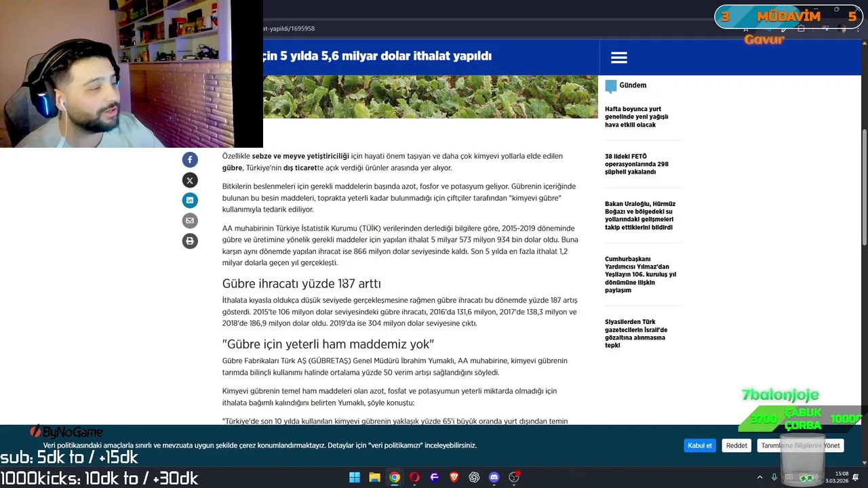This screenshot has width=868, height=488.
Task: Click the paragraph starting 'Gübre Fabrikaları Türk AŞ'
Action: click(395, 367)
